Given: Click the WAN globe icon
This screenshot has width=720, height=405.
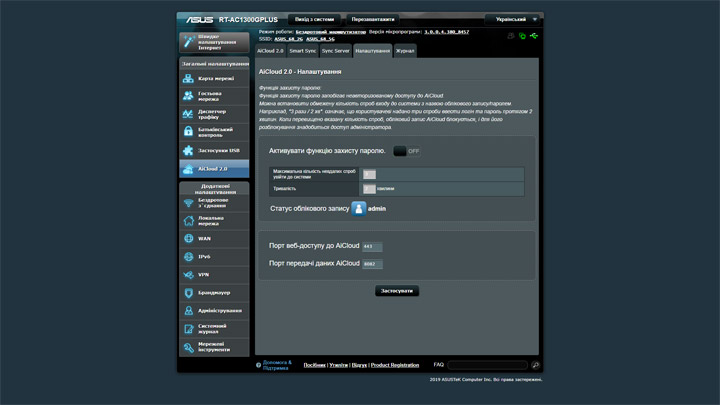Looking at the screenshot, I should pyautogui.click(x=188, y=238).
